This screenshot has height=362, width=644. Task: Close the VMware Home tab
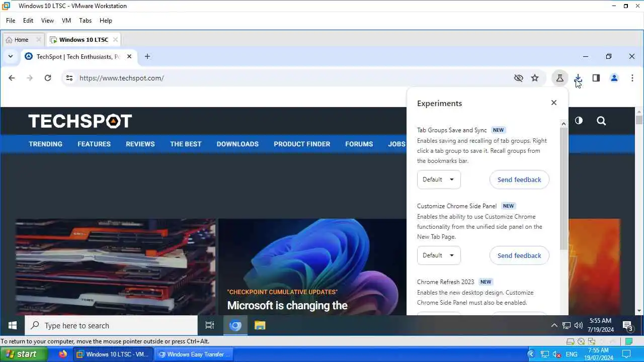click(x=38, y=40)
